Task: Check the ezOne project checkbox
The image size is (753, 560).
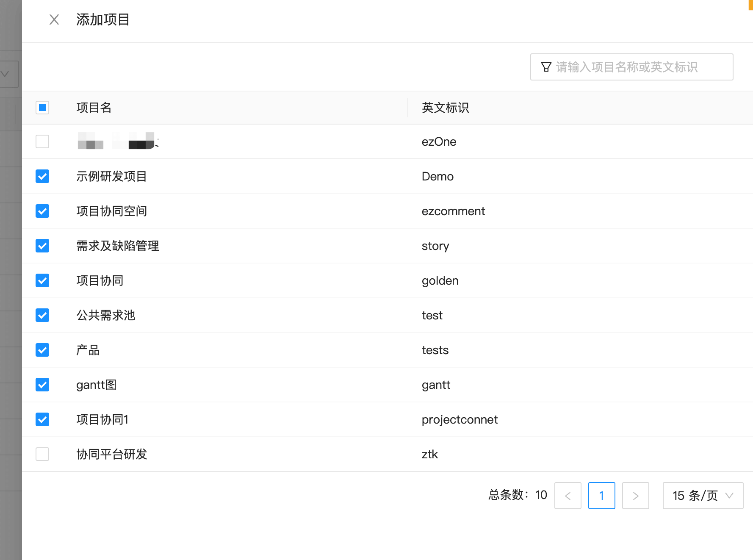Action: (42, 141)
